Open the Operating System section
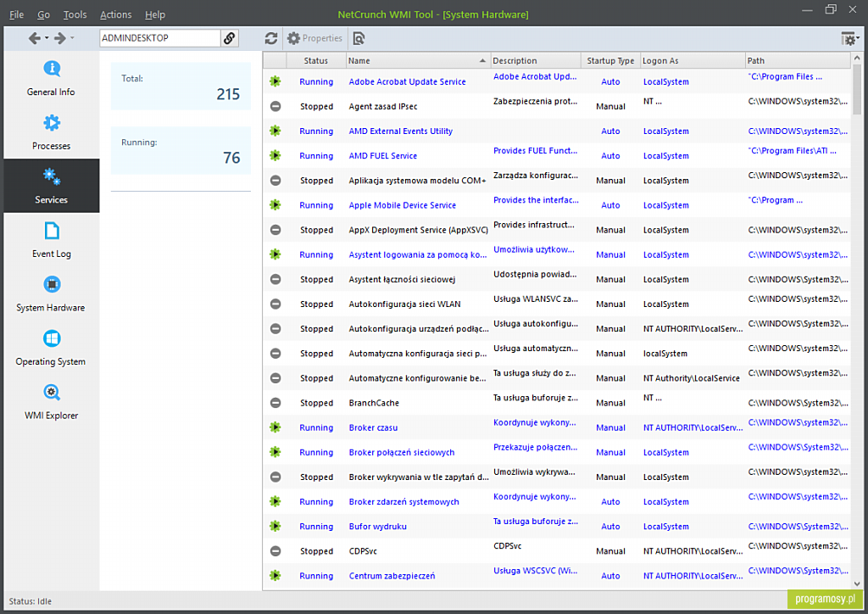868x614 pixels. [51, 349]
